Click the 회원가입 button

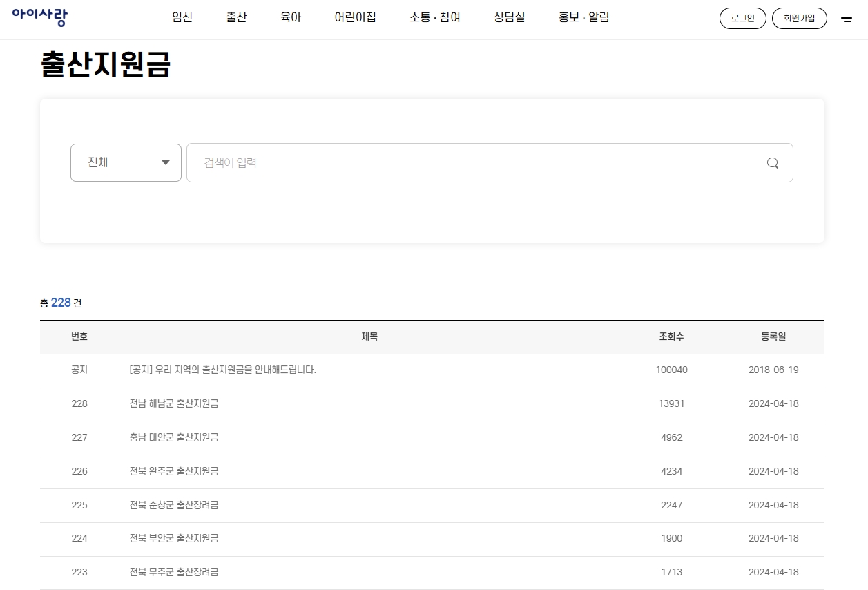coord(800,19)
